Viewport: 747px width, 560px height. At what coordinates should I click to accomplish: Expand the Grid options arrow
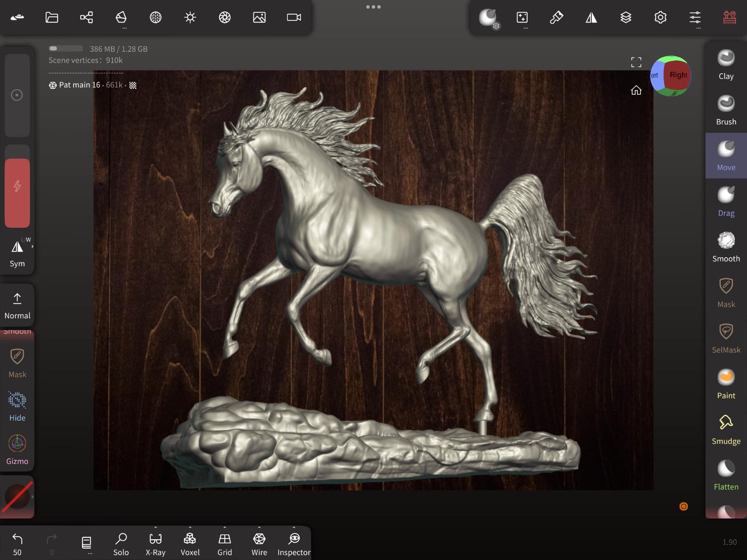pyautogui.click(x=225, y=527)
